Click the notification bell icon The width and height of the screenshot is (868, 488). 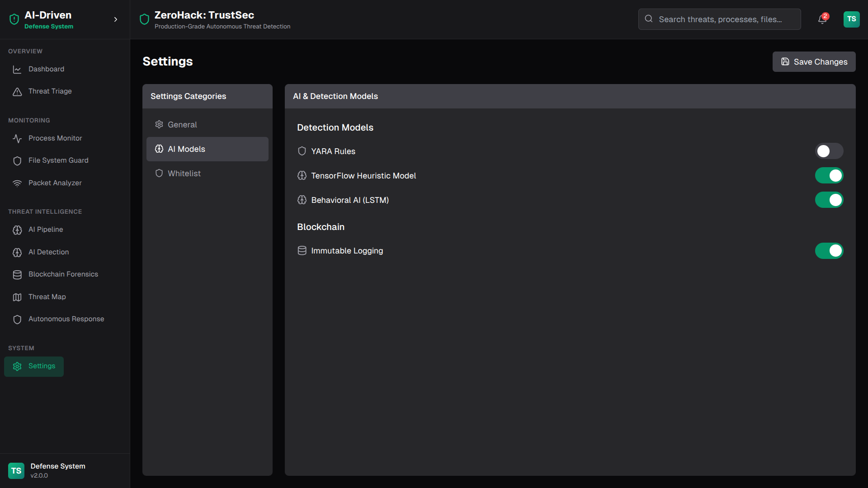pyautogui.click(x=822, y=19)
